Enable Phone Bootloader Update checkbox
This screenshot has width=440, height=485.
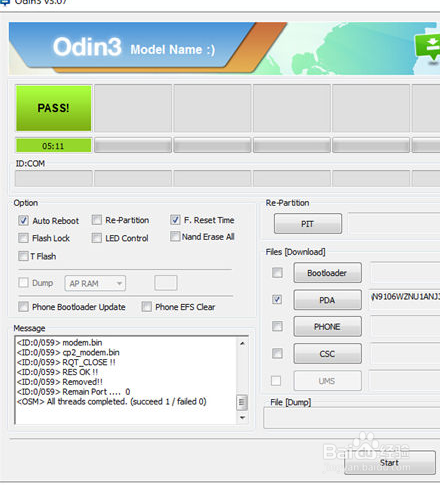coord(23,307)
